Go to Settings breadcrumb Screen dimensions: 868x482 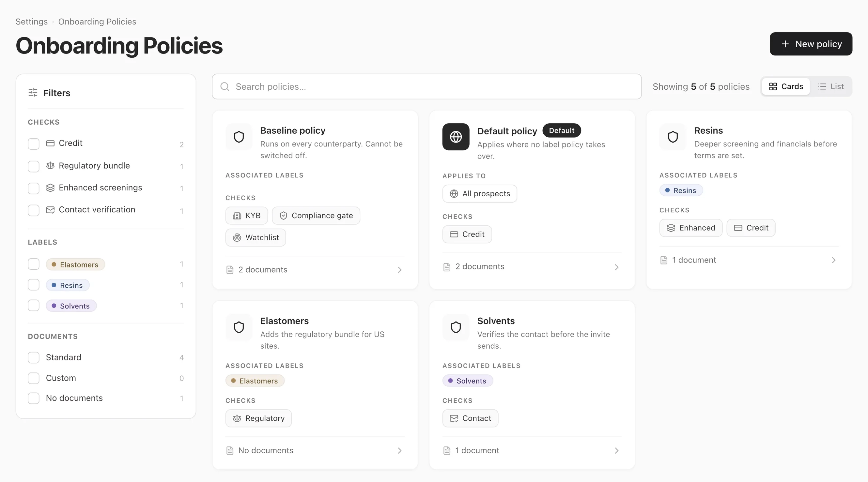(x=32, y=22)
